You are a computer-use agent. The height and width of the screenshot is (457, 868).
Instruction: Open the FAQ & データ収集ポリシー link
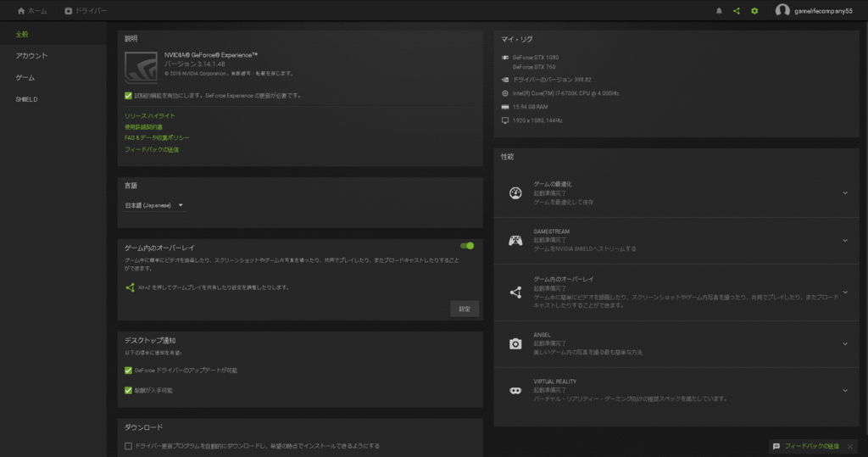pos(157,137)
